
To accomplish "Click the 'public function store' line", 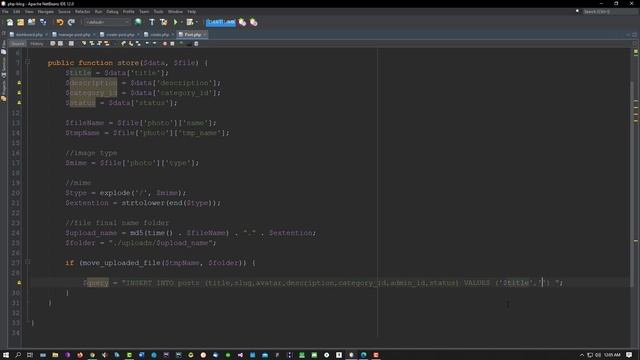I will pos(128,63).
